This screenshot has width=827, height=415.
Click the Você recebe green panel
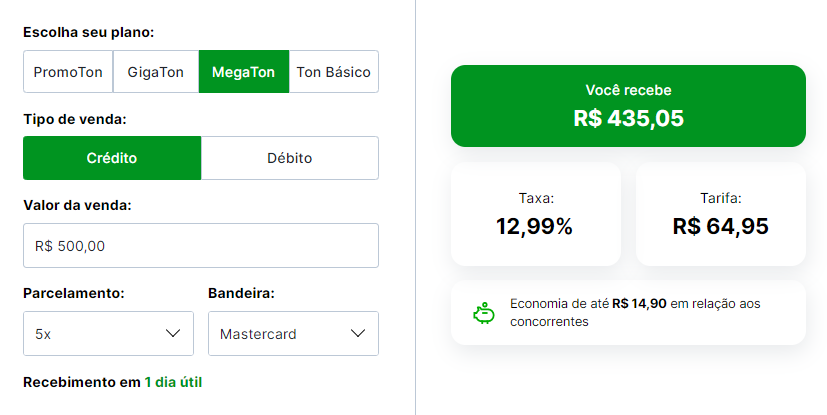pyautogui.click(x=628, y=106)
